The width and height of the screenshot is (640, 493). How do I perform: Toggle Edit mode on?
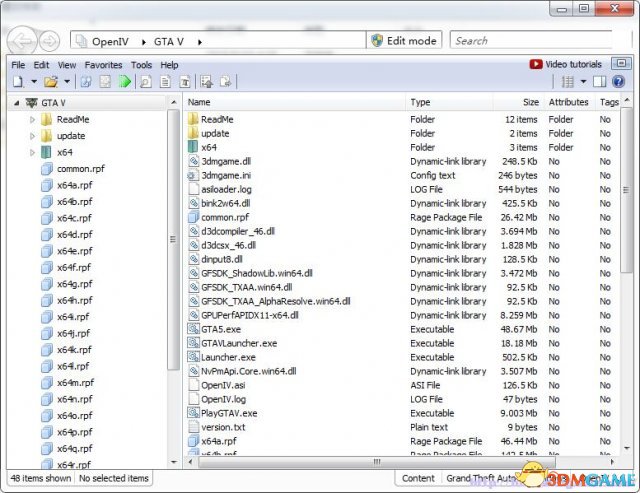pos(404,40)
